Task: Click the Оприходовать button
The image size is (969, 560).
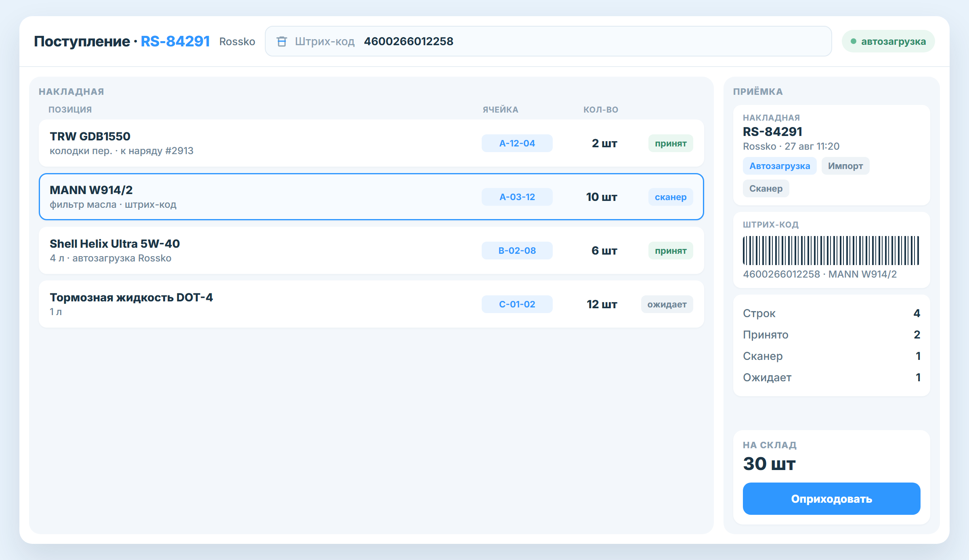Action: [x=831, y=499]
